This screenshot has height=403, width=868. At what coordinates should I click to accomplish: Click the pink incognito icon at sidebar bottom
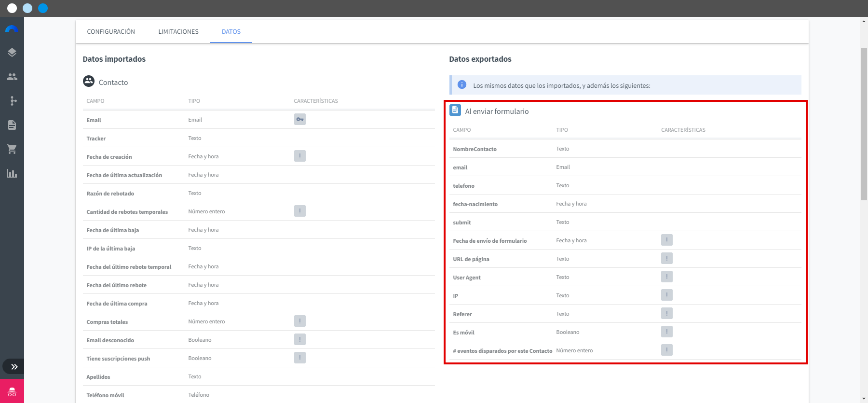click(x=12, y=391)
